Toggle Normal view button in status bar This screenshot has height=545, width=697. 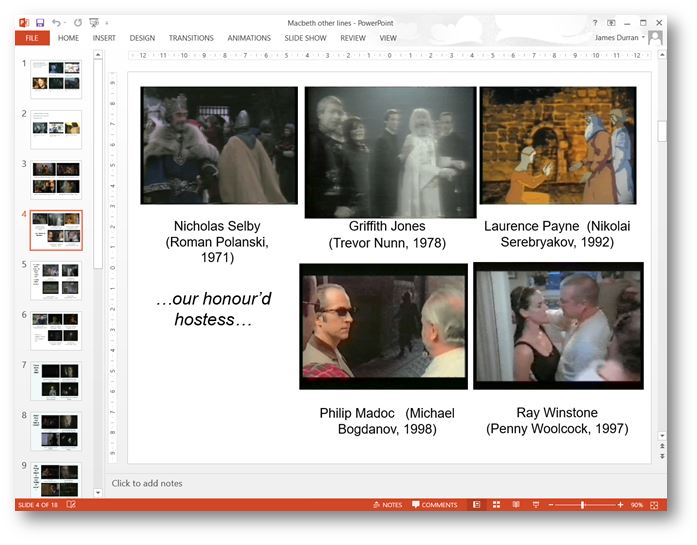(476, 505)
